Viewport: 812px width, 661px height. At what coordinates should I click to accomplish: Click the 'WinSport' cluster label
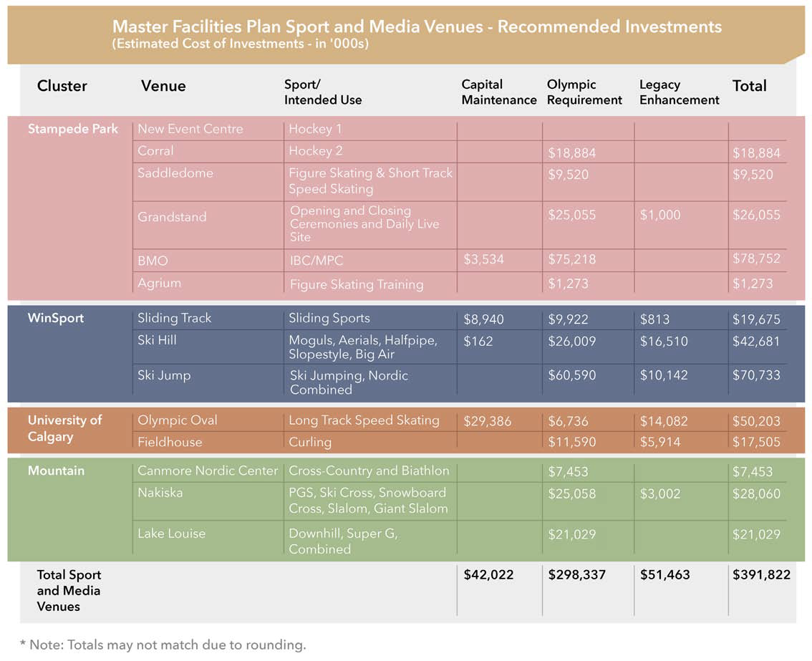[56, 318]
